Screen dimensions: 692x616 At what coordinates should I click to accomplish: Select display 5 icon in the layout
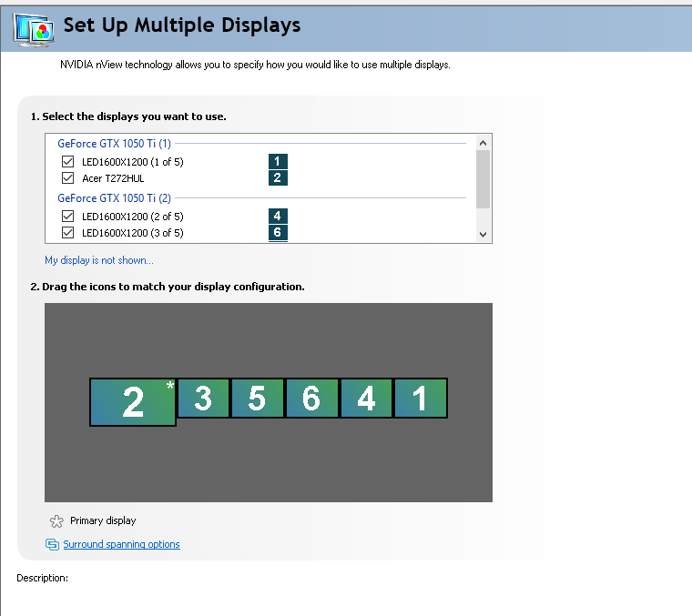257,398
